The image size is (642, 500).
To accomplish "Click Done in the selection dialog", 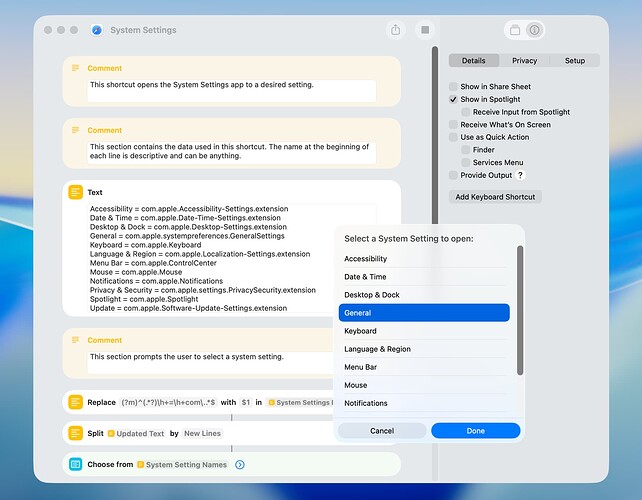I will 475,431.
